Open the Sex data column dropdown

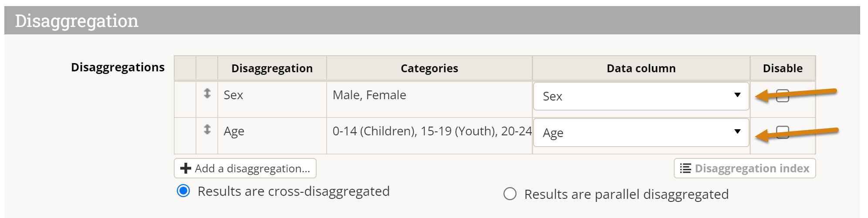641,96
